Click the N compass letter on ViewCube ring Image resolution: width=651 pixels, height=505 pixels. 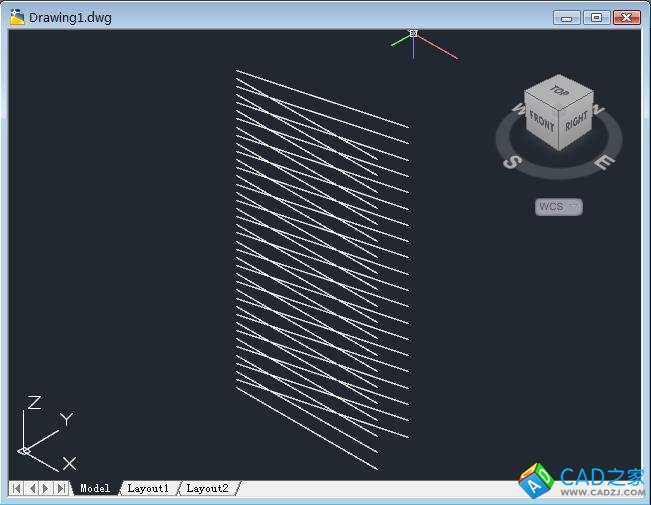(x=598, y=109)
